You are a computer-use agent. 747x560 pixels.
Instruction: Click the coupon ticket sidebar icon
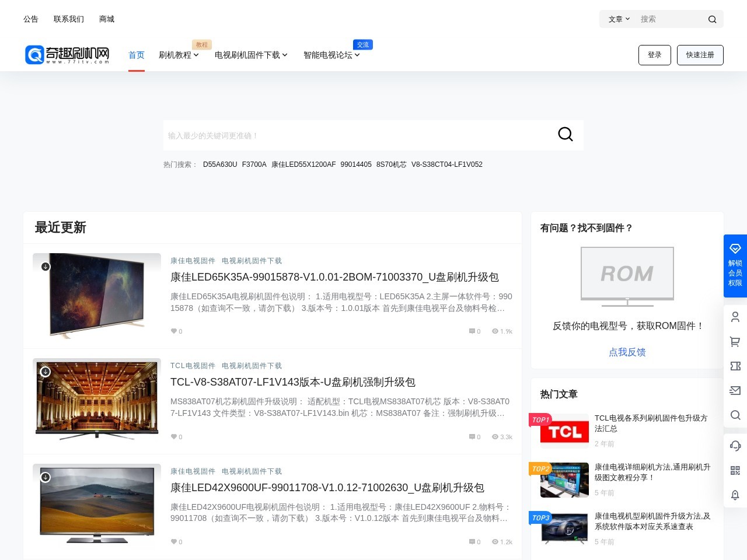coord(735,366)
